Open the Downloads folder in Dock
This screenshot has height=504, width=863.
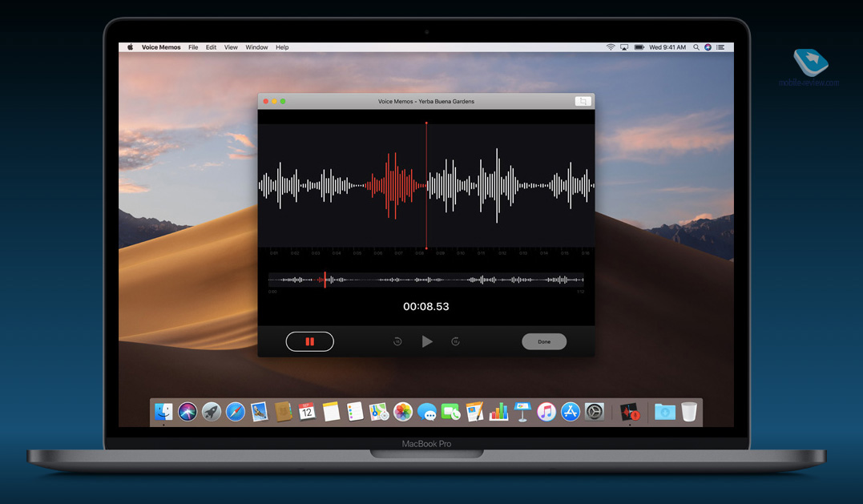tap(665, 412)
